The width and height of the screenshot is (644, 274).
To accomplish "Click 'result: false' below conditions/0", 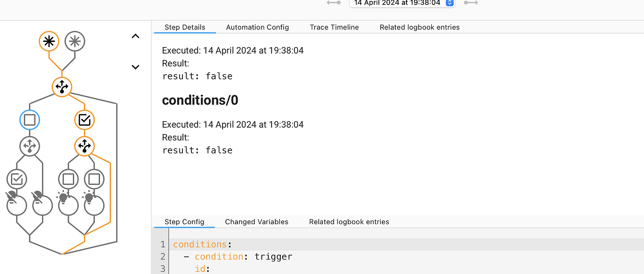I will pyautogui.click(x=197, y=150).
